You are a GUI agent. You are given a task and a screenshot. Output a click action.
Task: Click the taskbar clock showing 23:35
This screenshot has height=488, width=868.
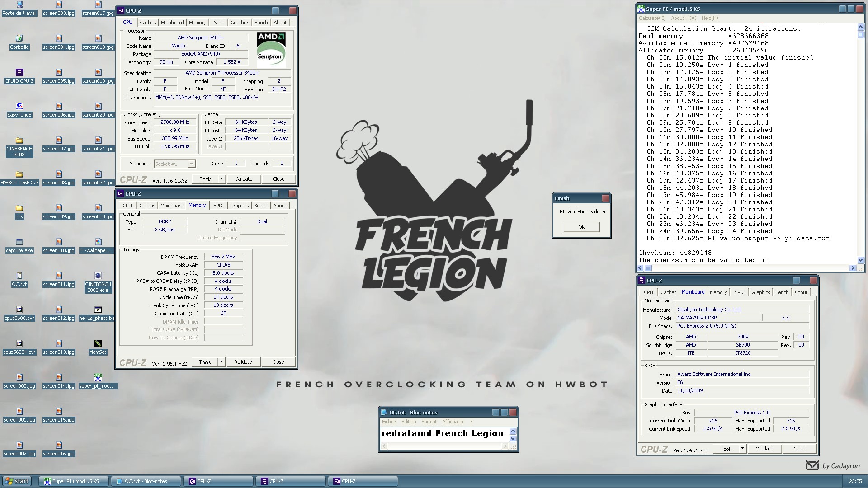point(855,481)
